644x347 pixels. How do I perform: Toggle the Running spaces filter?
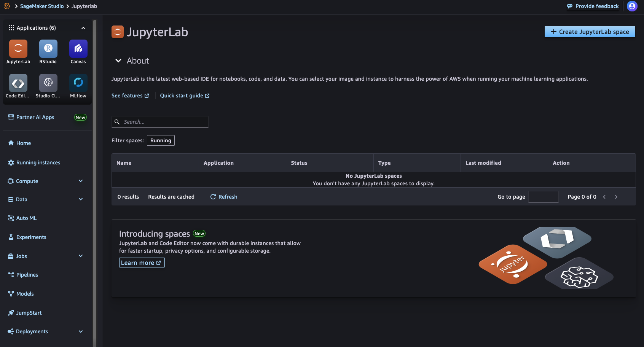tap(161, 140)
